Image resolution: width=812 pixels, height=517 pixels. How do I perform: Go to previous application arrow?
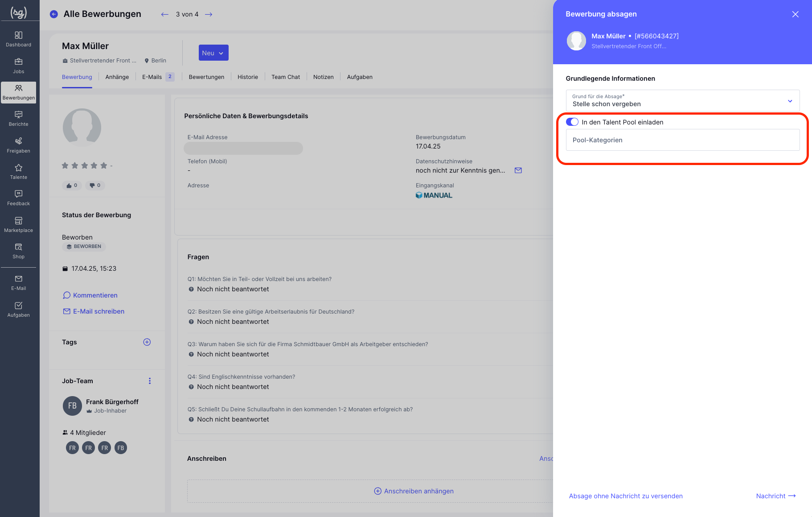(165, 14)
